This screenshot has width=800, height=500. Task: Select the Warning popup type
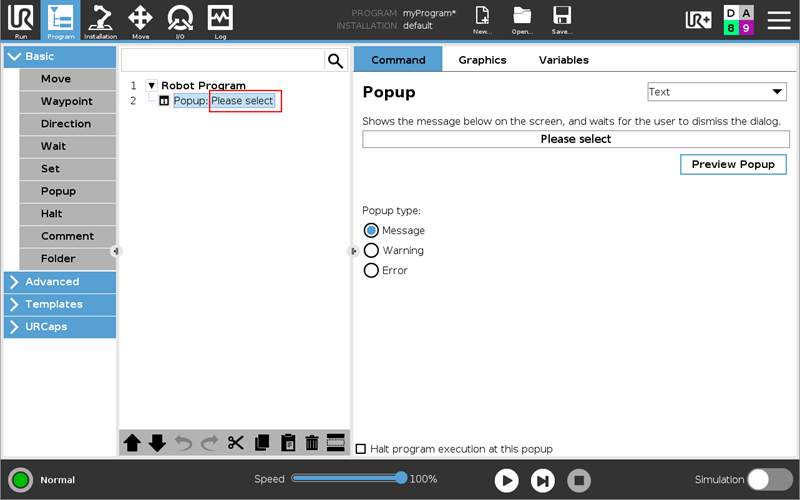(x=371, y=250)
